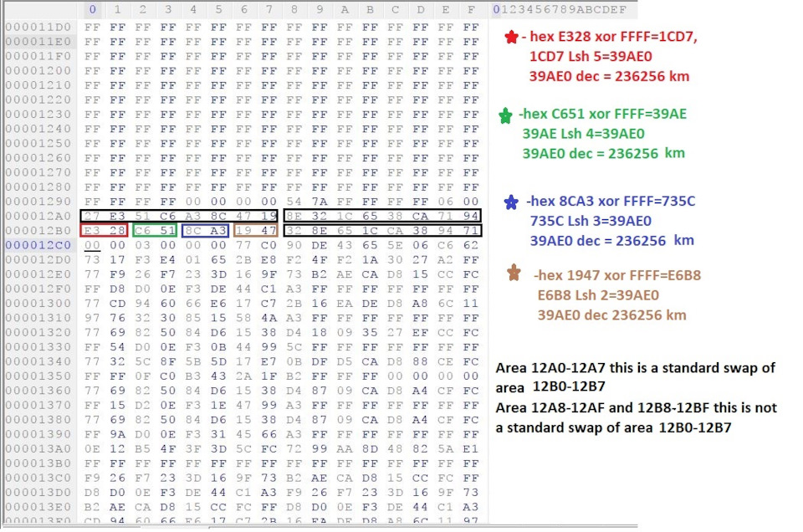The image size is (803, 532).
Task: Select byte 1F in row 00001350
Action: point(269,376)
